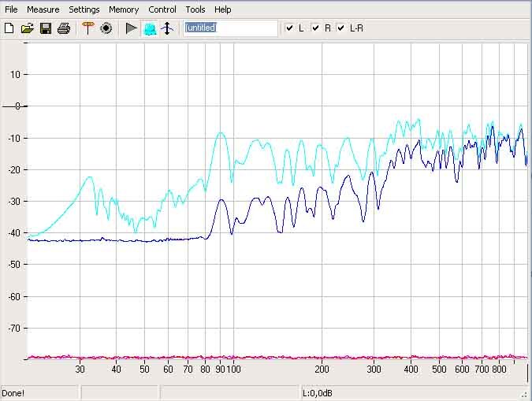The height and width of the screenshot is (401, 532).
Task: Click the 0 dB level marker on axis
Action: pos(14,106)
